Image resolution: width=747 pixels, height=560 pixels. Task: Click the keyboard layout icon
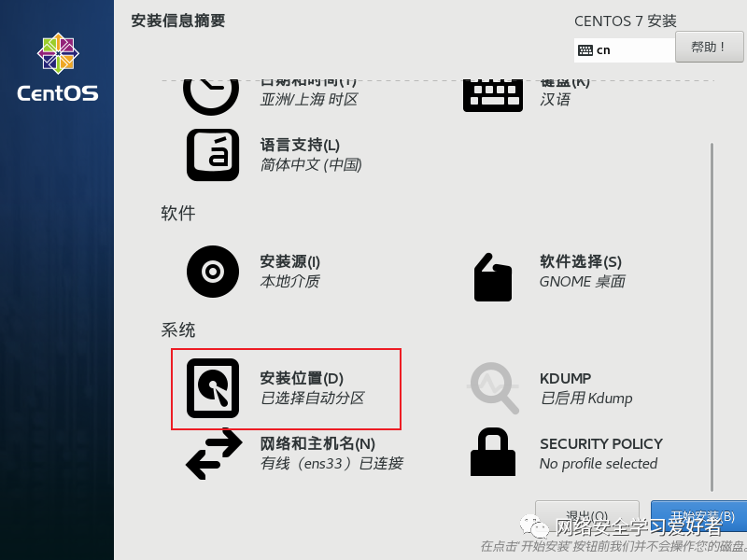(493, 96)
